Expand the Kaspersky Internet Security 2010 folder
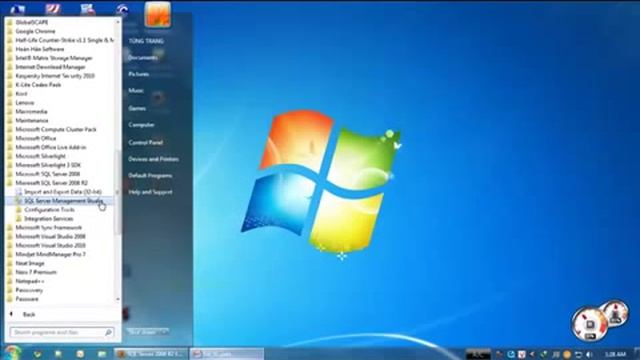The image size is (640, 360). tap(55, 76)
